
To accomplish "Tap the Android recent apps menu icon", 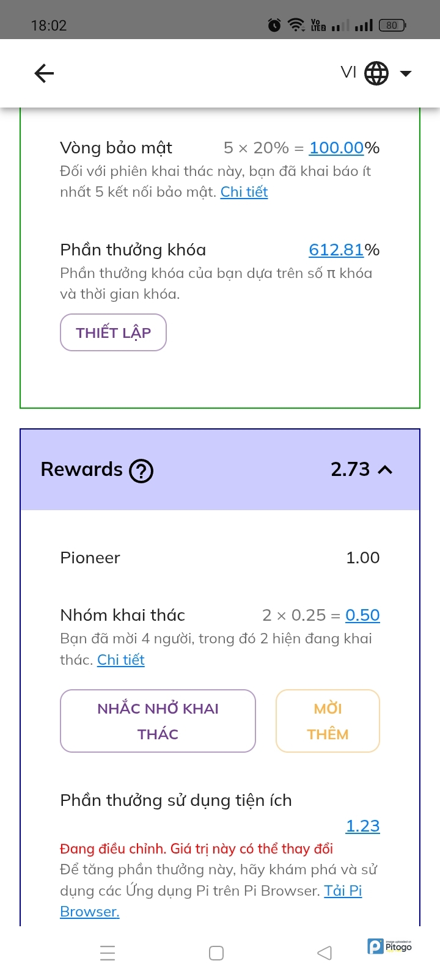I will pyautogui.click(x=108, y=953).
